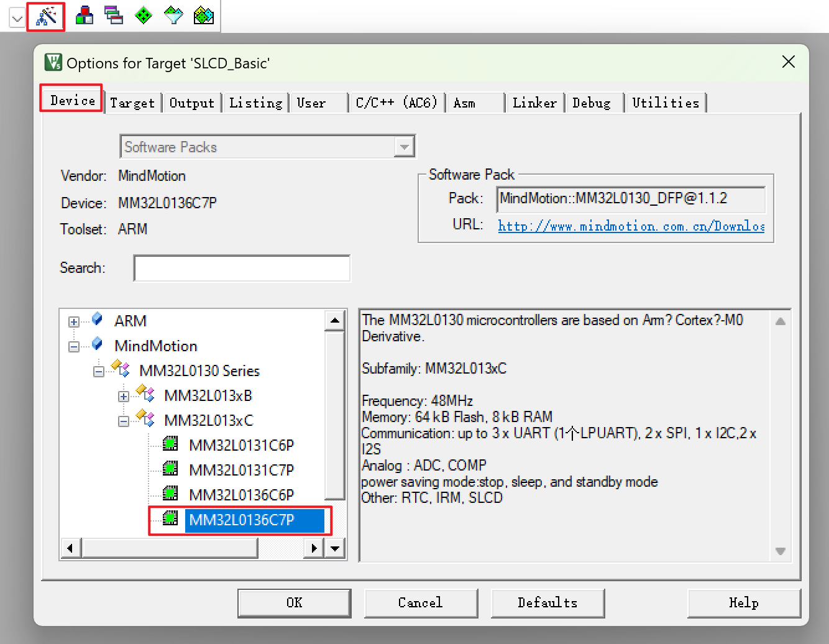Open Manage Run-Time Environment green diamond icon

pos(144,16)
